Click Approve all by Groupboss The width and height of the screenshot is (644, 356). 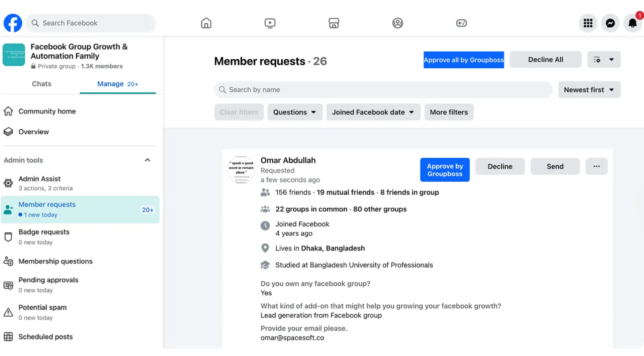tap(463, 60)
